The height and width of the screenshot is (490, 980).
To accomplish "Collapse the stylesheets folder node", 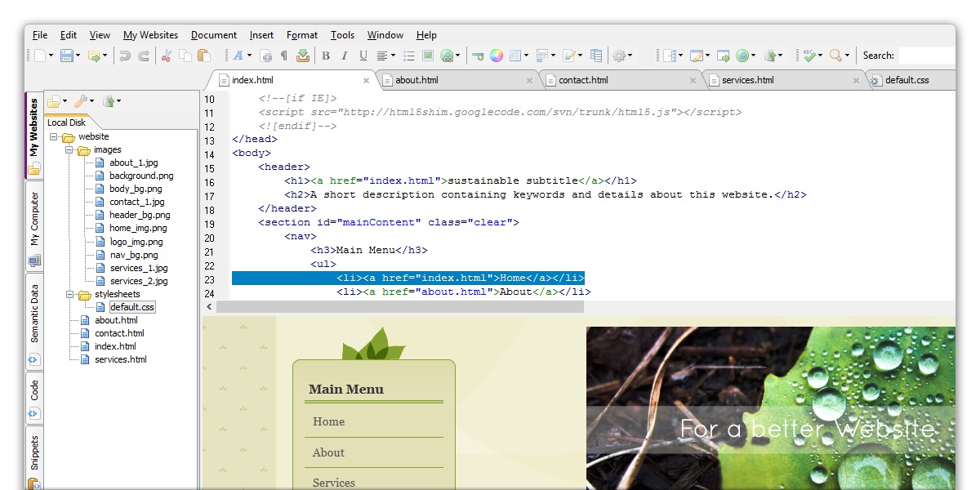I will coord(69,294).
